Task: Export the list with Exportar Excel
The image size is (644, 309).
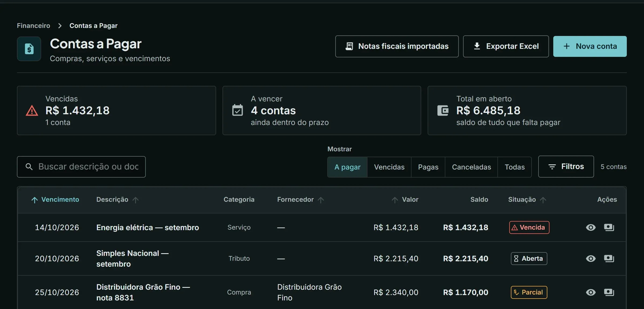Action: click(x=506, y=46)
